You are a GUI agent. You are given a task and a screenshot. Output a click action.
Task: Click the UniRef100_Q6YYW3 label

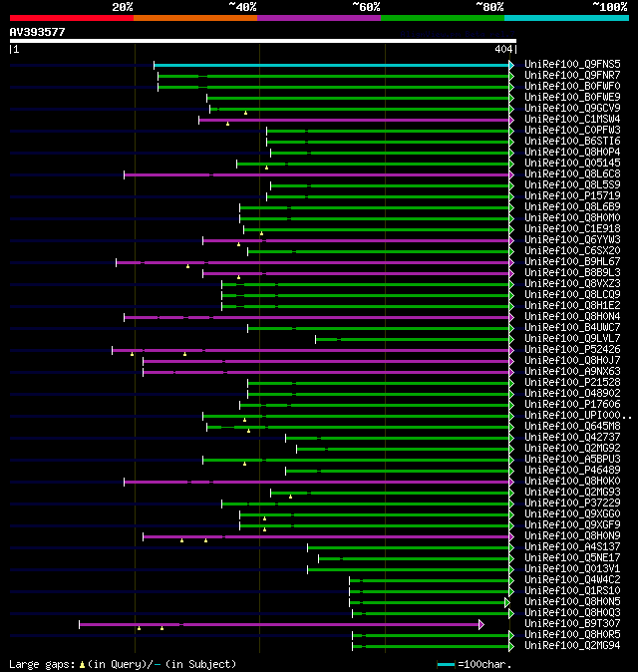pyautogui.click(x=572, y=240)
